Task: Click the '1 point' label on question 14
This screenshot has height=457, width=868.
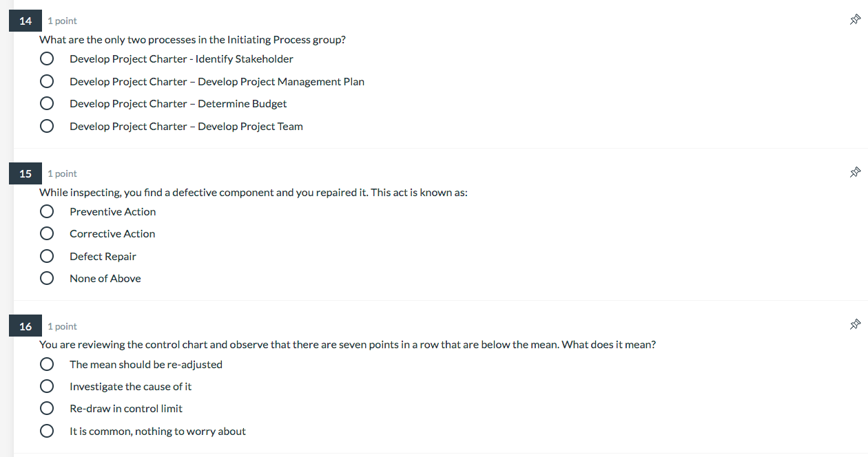Action: pos(61,21)
